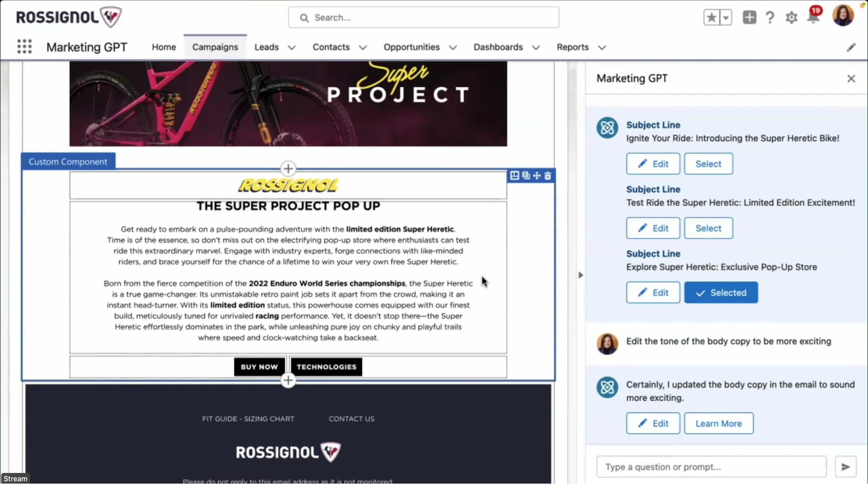Collapse the side panel with the arrow handle

(x=581, y=275)
